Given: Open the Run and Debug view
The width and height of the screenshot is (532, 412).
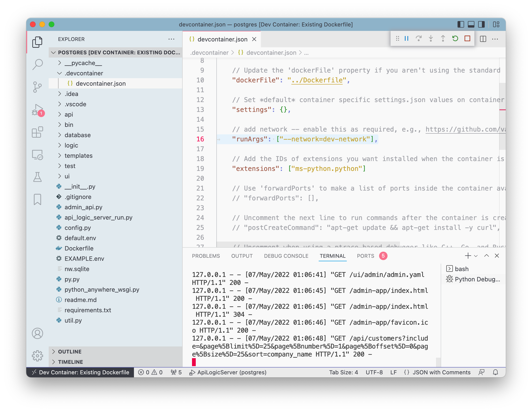Looking at the screenshot, I should (38, 110).
